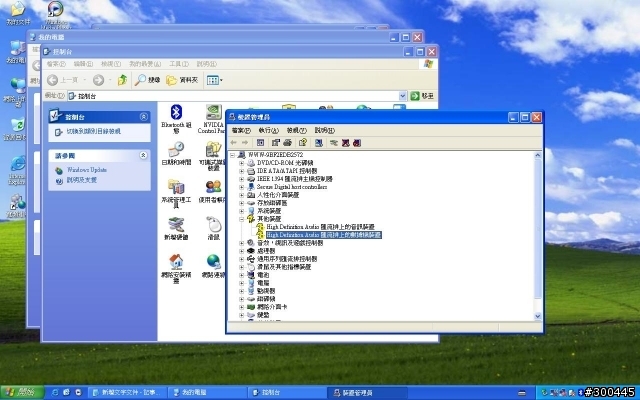Switch to 控制台 taskbar button
This screenshot has width=640, height=400.
click(288, 393)
